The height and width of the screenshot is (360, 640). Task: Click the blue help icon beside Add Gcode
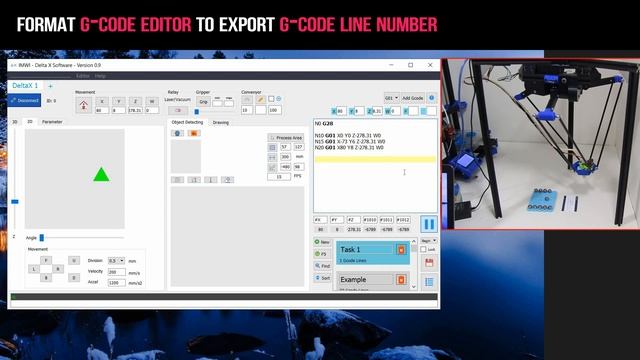tap(431, 98)
